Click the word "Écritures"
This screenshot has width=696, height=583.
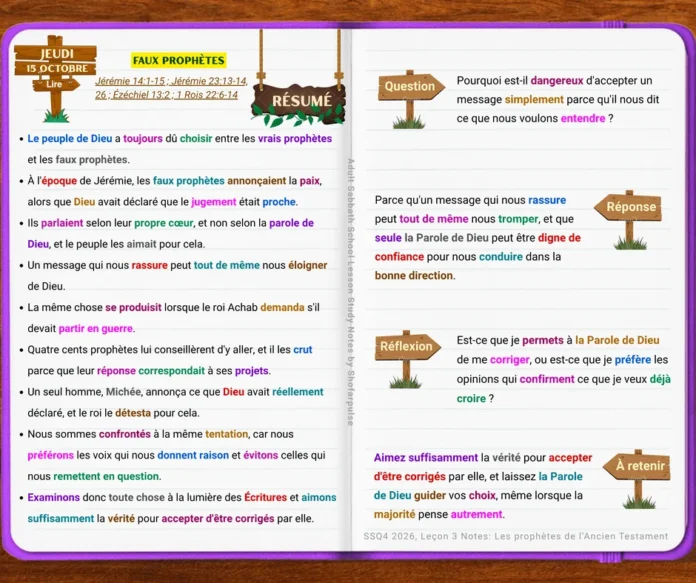265,497
